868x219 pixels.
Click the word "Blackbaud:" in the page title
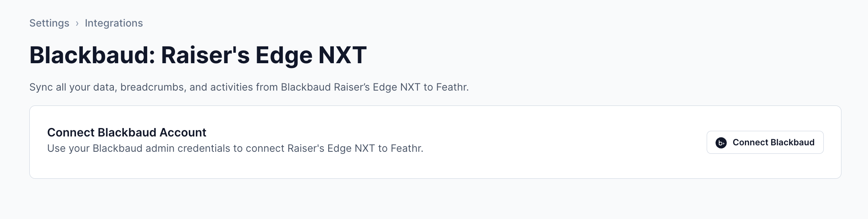92,55
